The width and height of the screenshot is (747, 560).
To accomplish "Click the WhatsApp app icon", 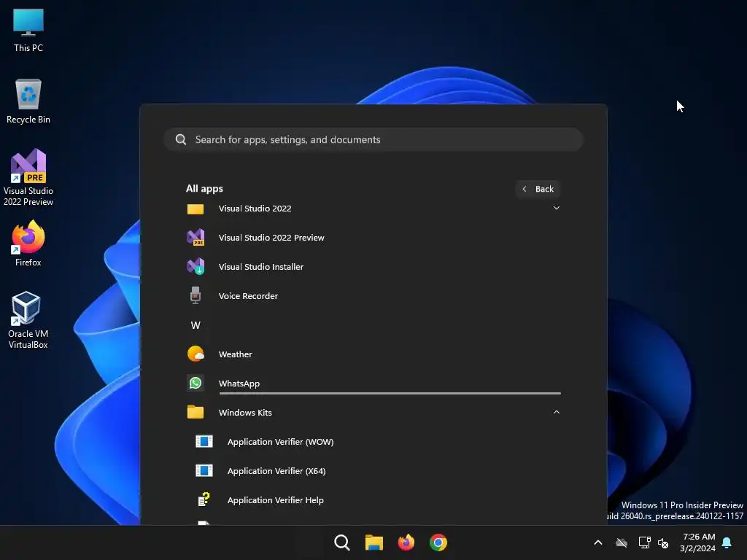I will point(196,384).
